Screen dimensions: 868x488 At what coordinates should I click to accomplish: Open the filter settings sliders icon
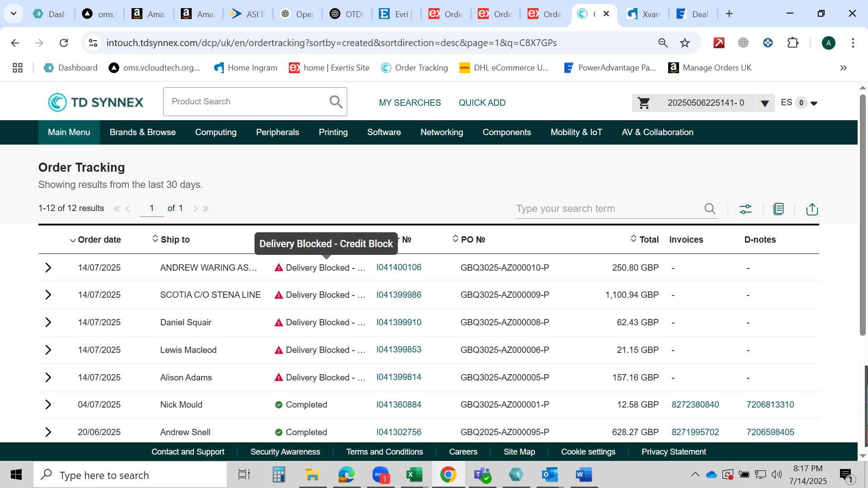[x=745, y=209]
